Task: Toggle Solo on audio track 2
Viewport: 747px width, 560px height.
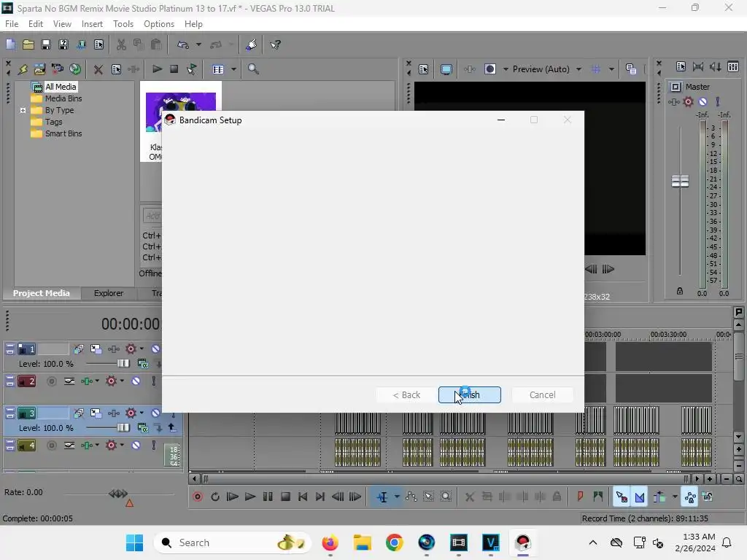Action: (153, 381)
